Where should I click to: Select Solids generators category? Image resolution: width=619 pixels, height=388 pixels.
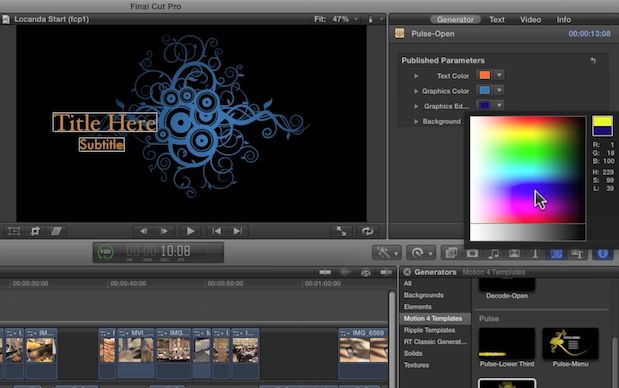click(413, 353)
